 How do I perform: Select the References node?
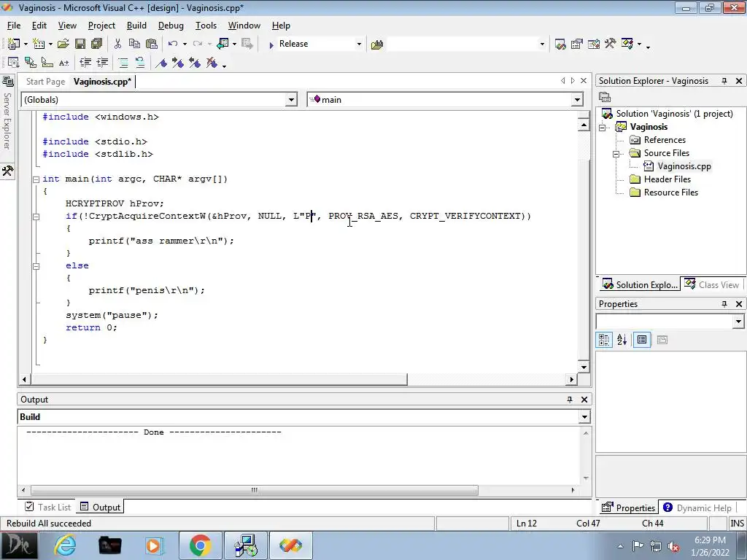[x=665, y=140]
